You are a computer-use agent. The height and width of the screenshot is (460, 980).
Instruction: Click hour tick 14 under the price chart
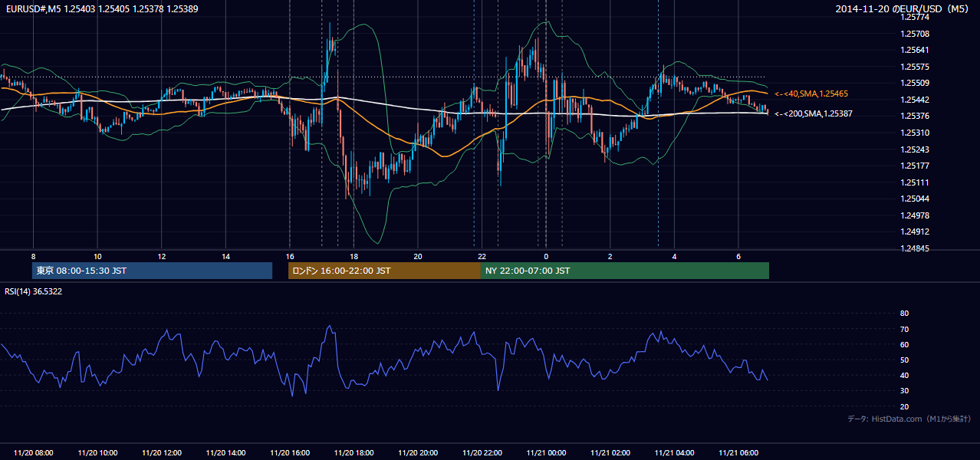[x=225, y=256]
